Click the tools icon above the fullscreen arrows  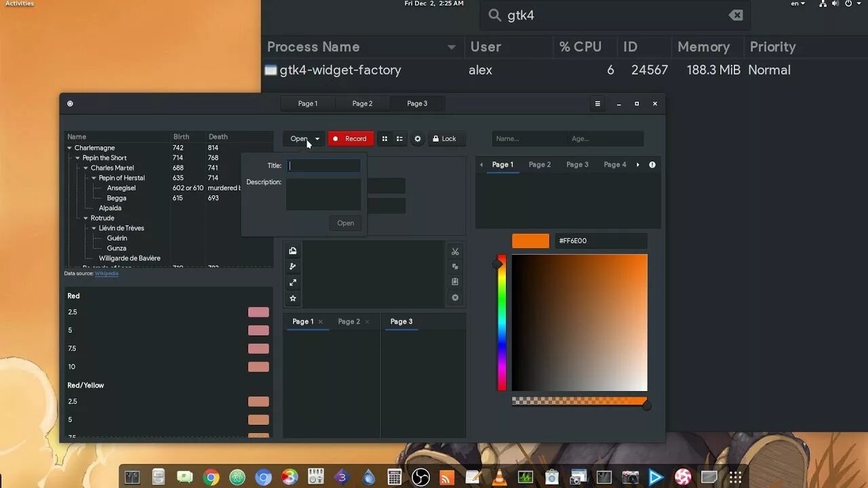pyautogui.click(x=293, y=266)
